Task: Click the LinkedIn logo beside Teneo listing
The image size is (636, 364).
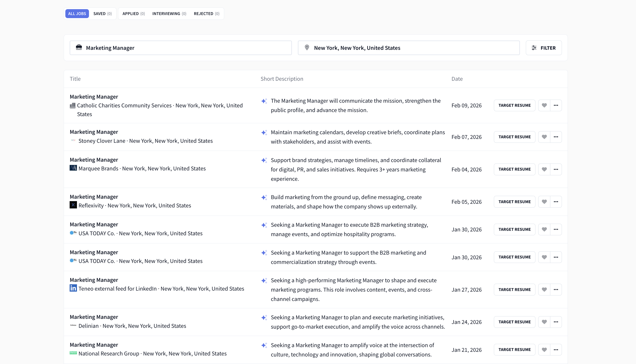Action: [73, 288]
